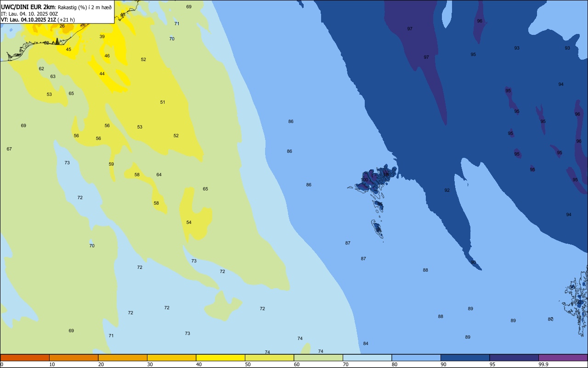The image size is (588, 368).
Task: Pick the 20–30 legend color segment
Action: pyautogui.click(x=123, y=357)
